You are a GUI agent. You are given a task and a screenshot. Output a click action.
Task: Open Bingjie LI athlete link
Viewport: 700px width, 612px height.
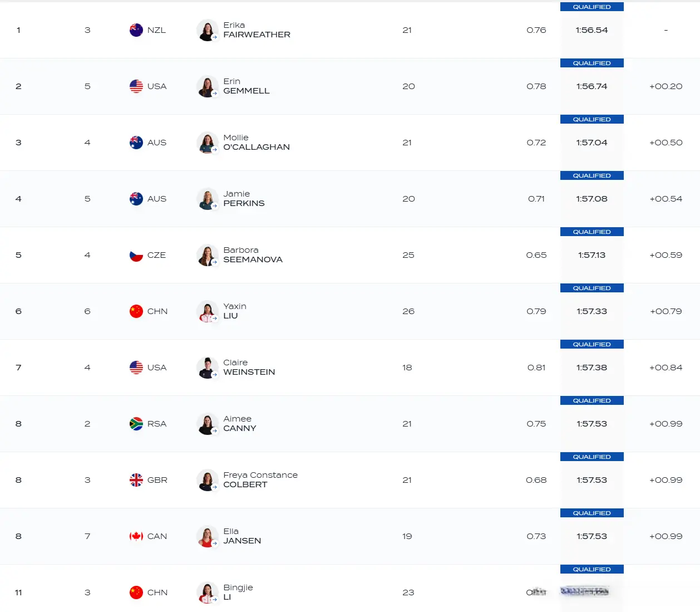click(238, 593)
